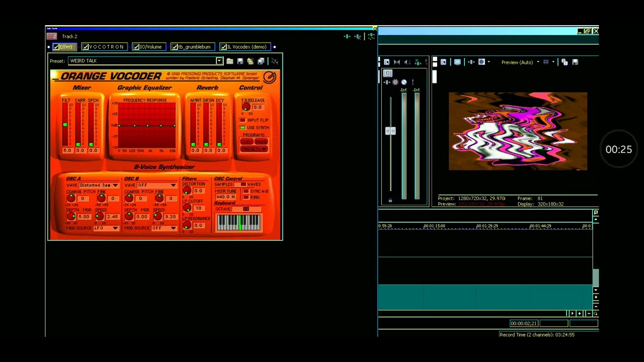Toggle the INPUT FLIP switch
This screenshot has height=362, width=644.
[x=243, y=120]
